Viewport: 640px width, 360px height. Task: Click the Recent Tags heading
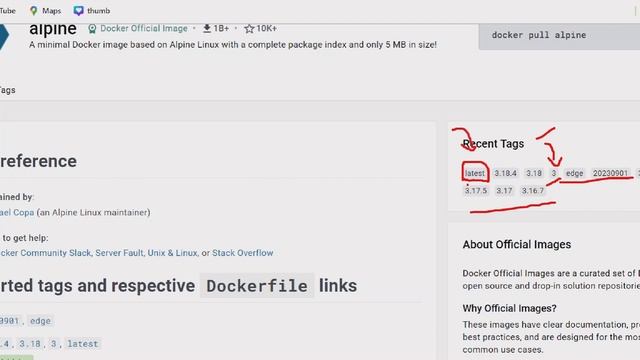point(493,144)
